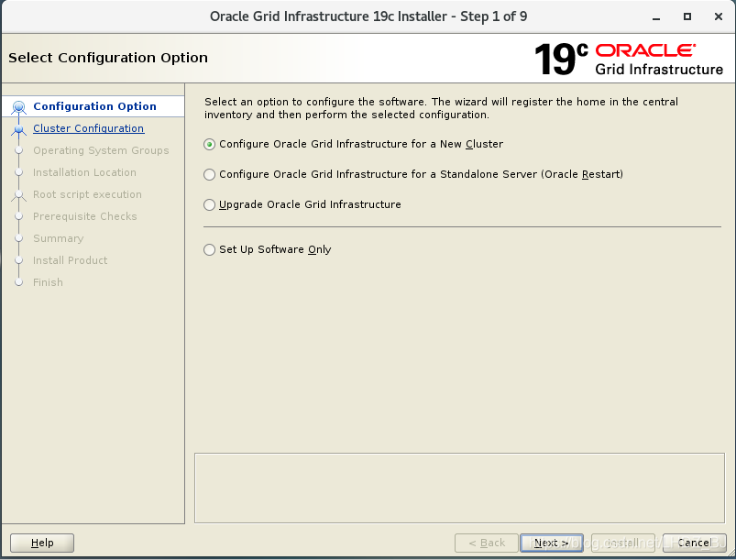Viewport: 736px width, 560px height.
Task: Click the Root script execution step node
Action: [x=18, y=194]
